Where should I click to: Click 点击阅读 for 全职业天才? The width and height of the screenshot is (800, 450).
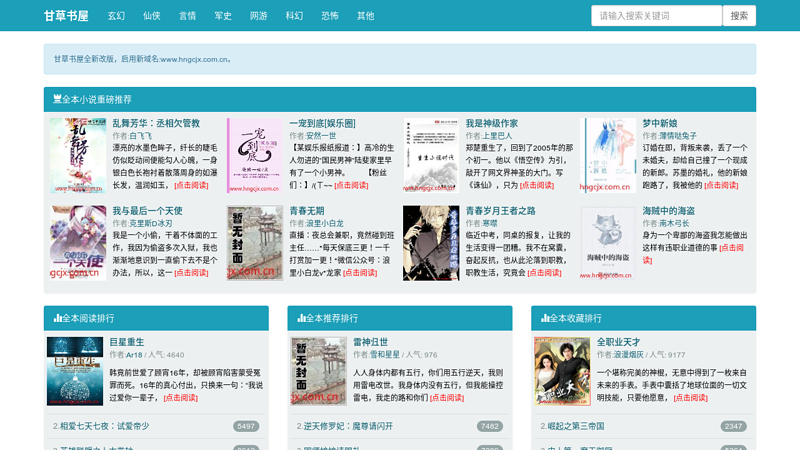[690, 397]
